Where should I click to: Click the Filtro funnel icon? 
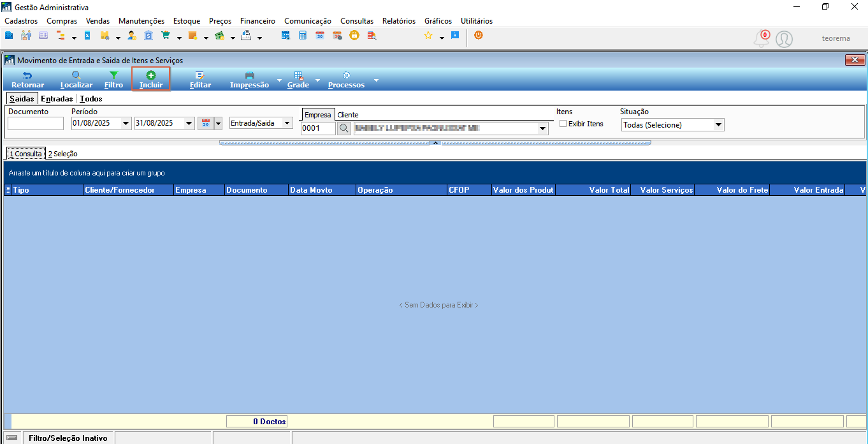[113, 75]
